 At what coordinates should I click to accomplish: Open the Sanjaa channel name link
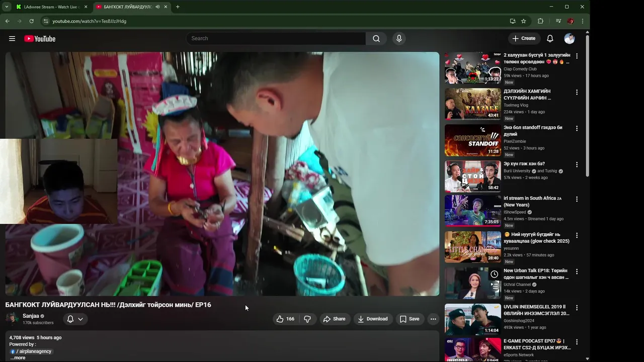(x=31, y=316)
